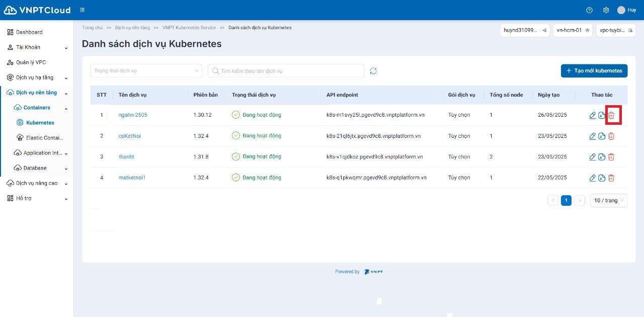The width and height of the screenshot is (644, 317).
Task: Click the Tạo mới kubernetes button
Action: (x=594, y=71)
